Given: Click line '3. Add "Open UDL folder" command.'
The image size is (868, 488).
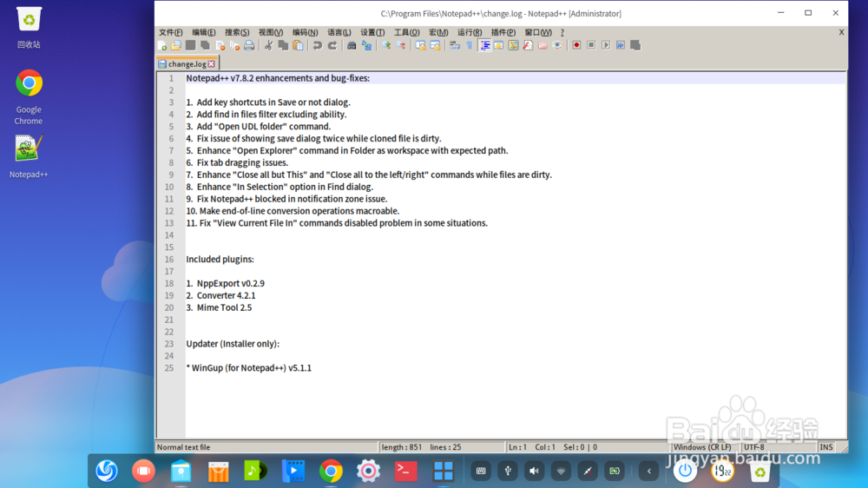Looking at the screenshot, I should point(258,126).
